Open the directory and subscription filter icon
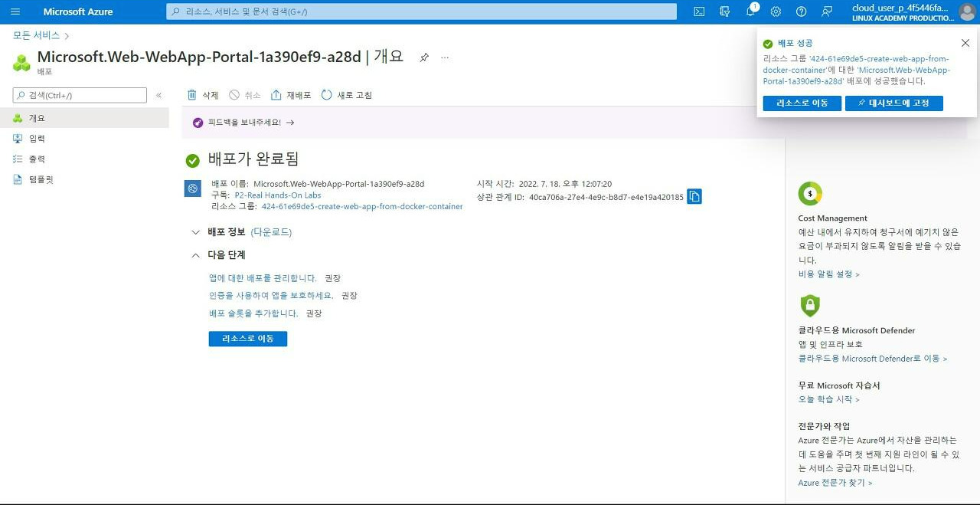The height and width of the screenshot is (505, 980). 725,11
